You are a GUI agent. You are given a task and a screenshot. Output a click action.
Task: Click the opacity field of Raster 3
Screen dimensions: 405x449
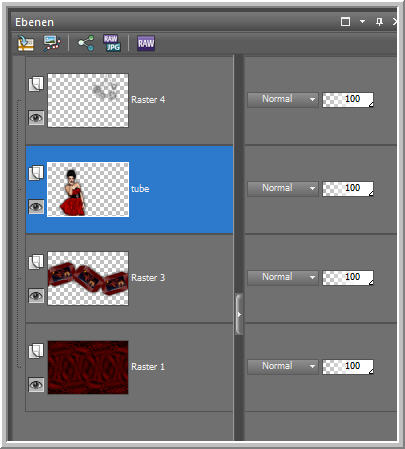click(x=348, y=277)
